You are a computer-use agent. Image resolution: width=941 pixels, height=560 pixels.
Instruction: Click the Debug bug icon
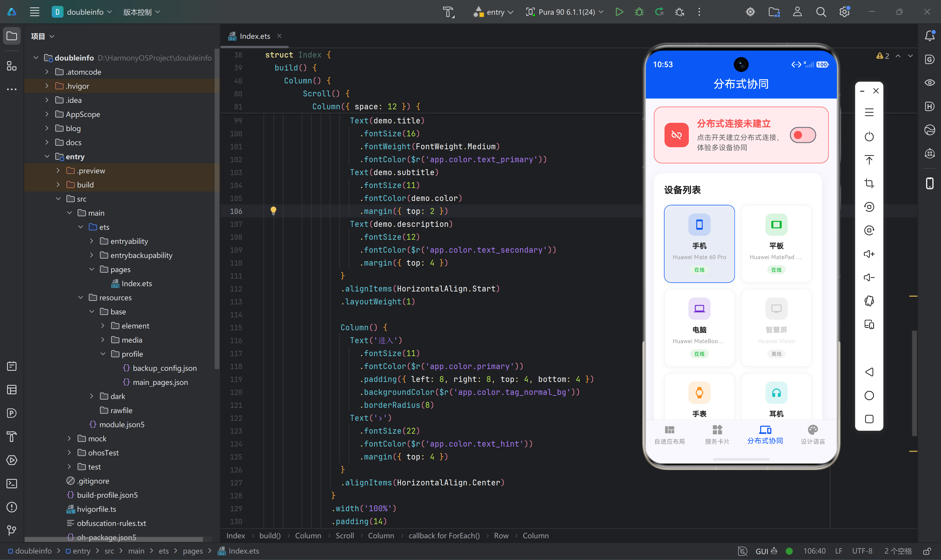(x=639, y=12)
